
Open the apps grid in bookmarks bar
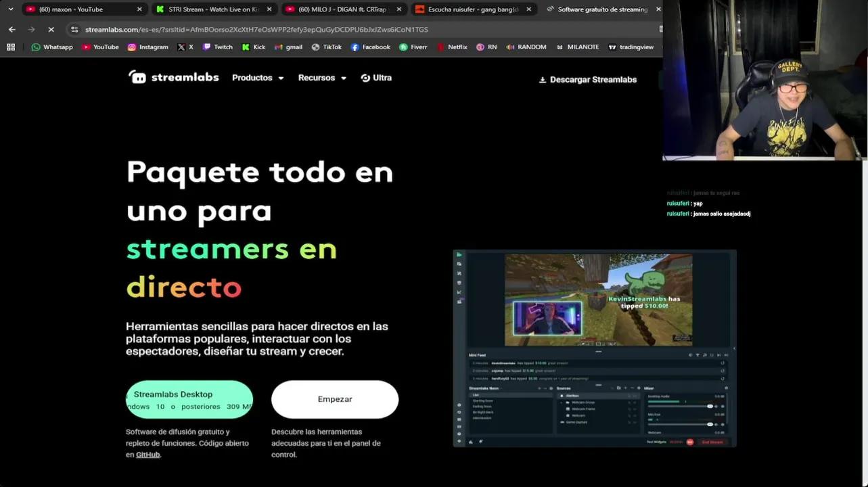point(11,47)
